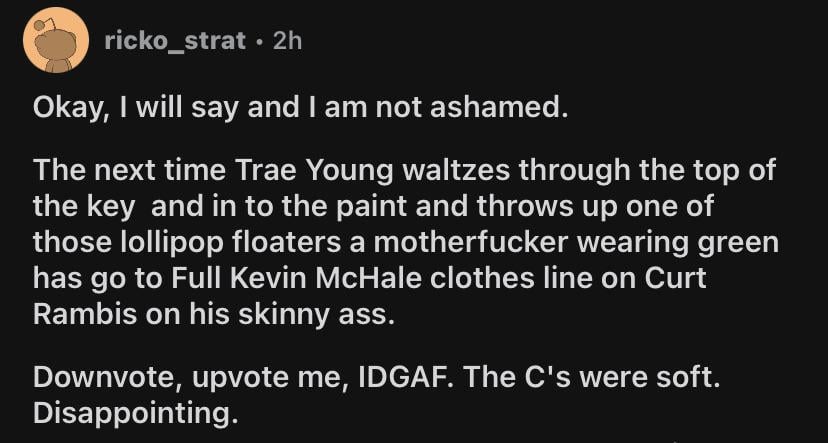
Task: Click the word "Disappointing." ending the comment
Action: click(135, 414)
